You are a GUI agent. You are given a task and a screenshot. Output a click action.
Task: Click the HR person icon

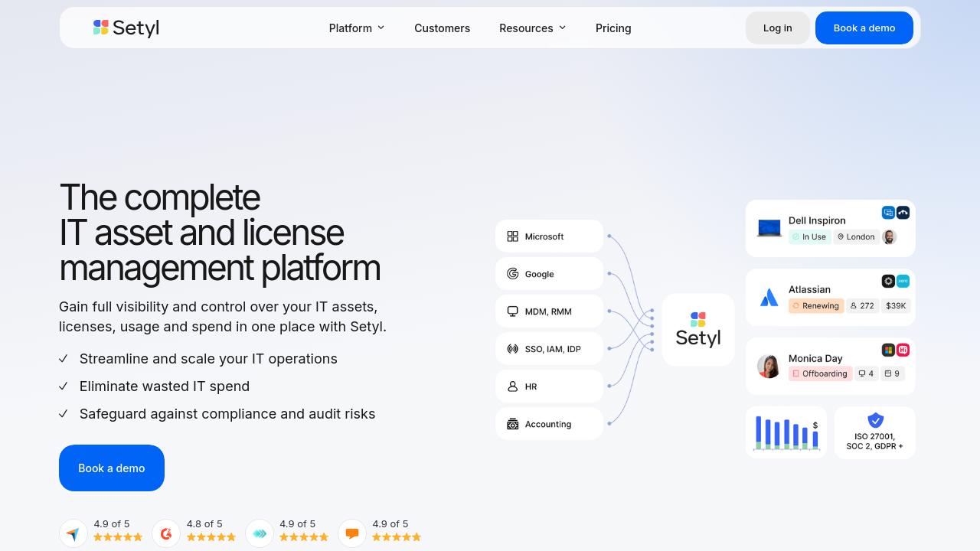click(x=513, y=386)
